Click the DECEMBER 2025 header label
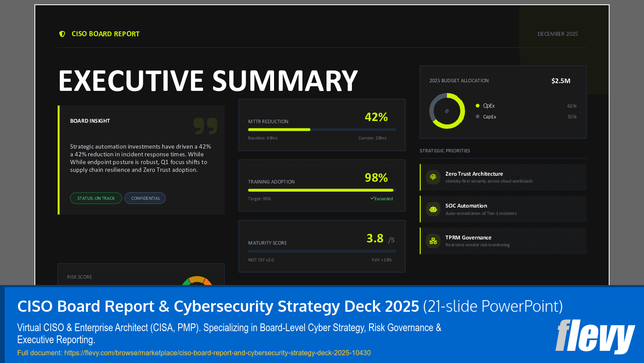The image size is (644, 363). tap(558, 34)
